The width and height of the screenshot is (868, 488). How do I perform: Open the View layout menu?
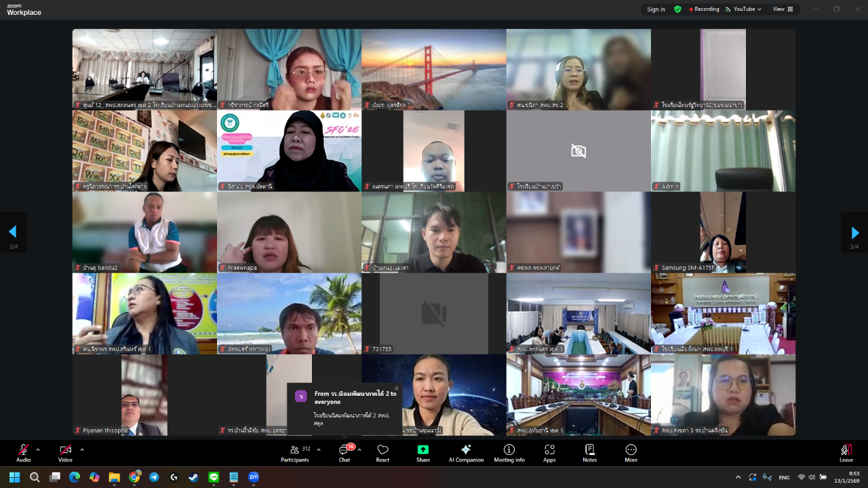coord(782,9)
